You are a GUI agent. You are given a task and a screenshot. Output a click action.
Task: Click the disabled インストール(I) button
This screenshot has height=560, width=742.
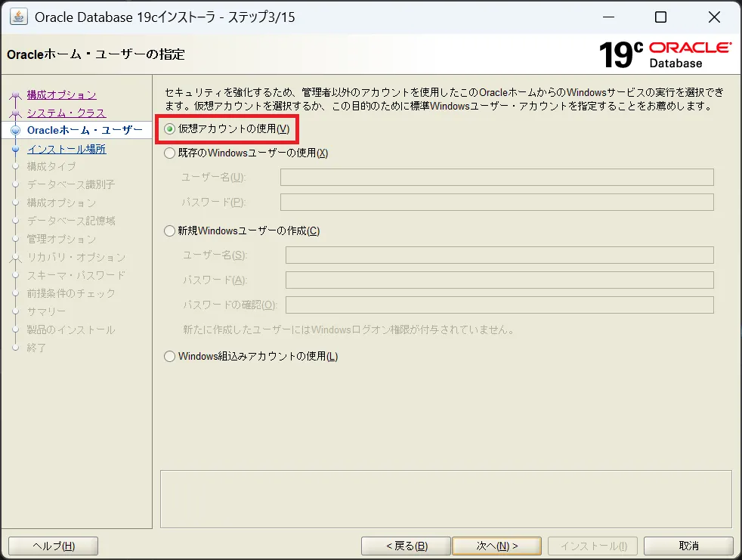pyautogui.click(x=593, y=546)
